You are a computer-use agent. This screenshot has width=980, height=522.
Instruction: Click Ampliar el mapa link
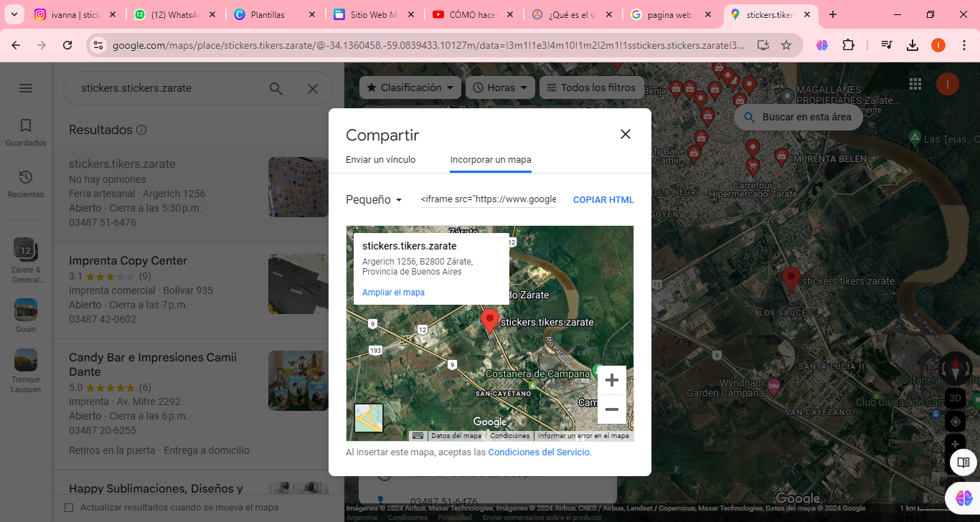click(x=393, y=293)
